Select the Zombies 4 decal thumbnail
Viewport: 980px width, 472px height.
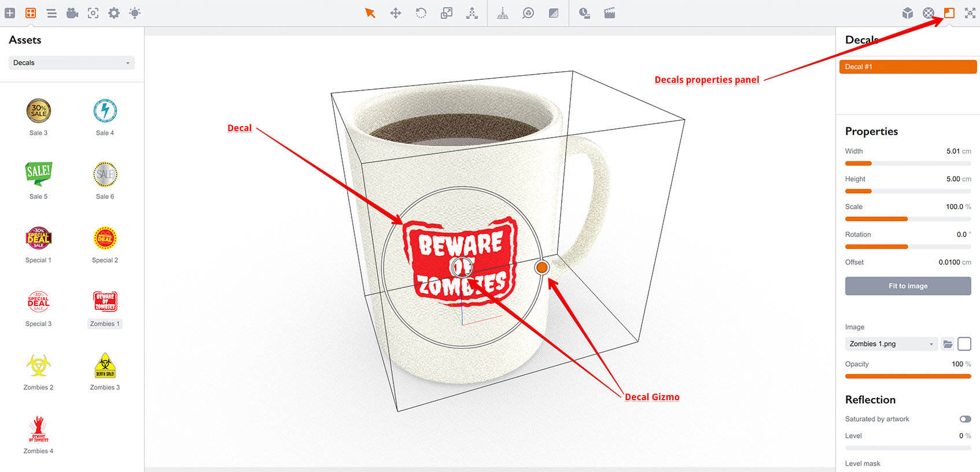pos(39,429)
